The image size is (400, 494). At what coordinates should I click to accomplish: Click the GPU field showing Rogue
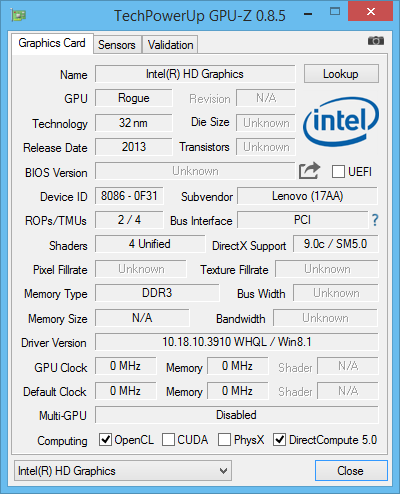pyautogui.click(x=134, y=98)
